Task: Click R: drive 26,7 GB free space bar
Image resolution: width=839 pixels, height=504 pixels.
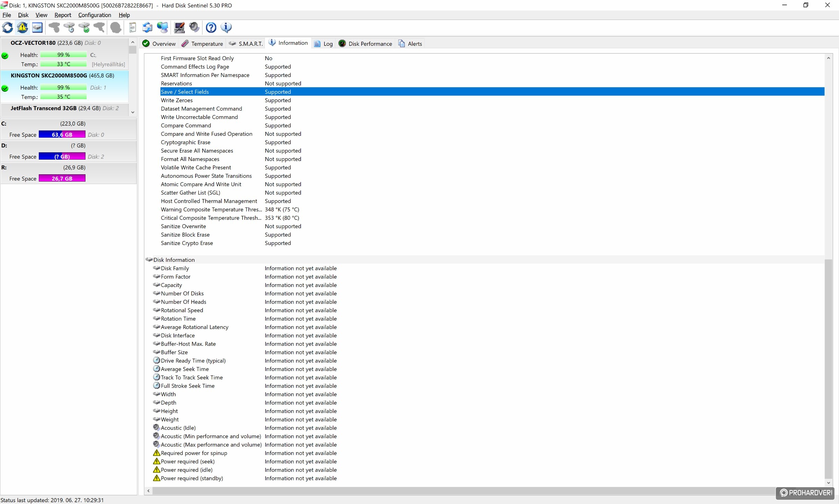Action: (x=62, y=178)
